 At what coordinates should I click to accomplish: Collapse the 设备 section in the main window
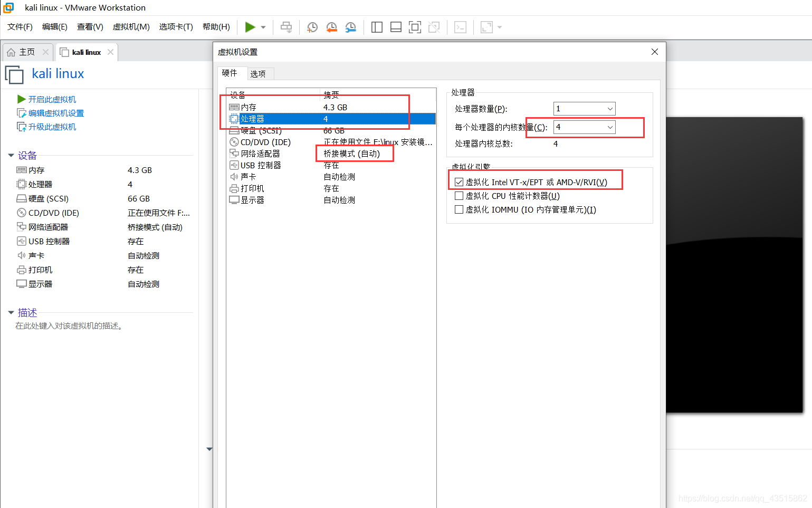[11, 155]
